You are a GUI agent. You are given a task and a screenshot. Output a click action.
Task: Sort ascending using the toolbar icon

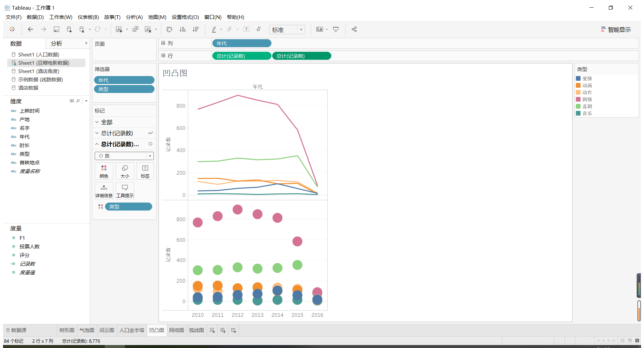(183, 29)
